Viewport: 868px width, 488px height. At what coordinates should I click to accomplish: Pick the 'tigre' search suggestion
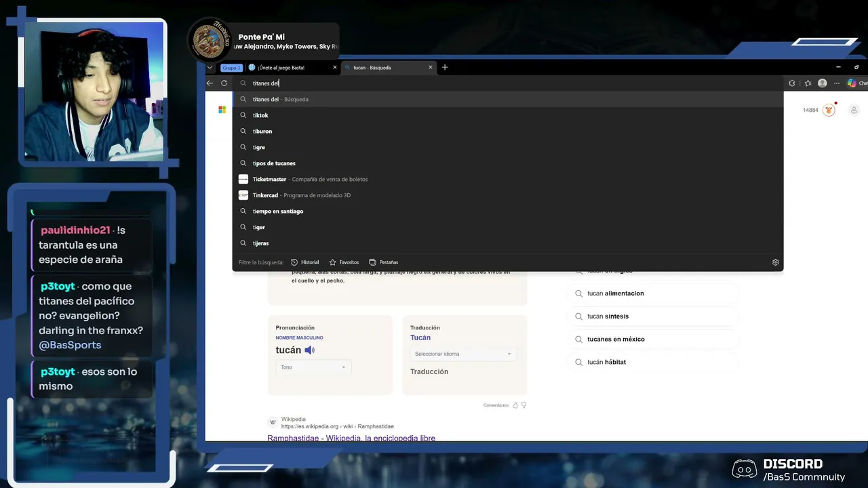click(x=508, y=147)
